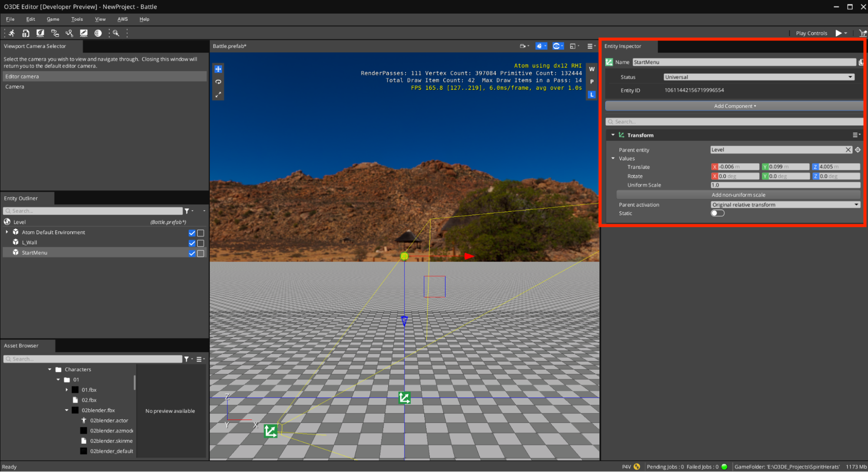Open the Parent activation dropdown
This screenshot has width=868, height=472.
pos(785,205)
